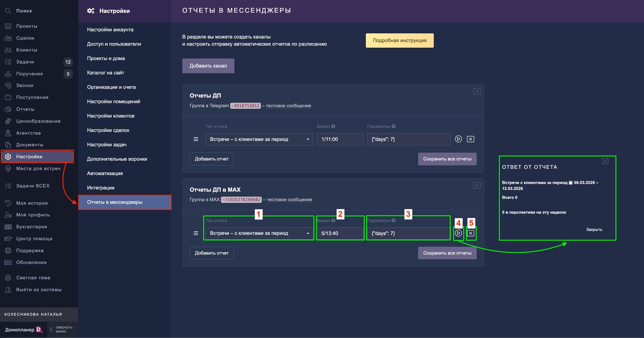Click the Бухгалтерия card icon

click(8, 227)
